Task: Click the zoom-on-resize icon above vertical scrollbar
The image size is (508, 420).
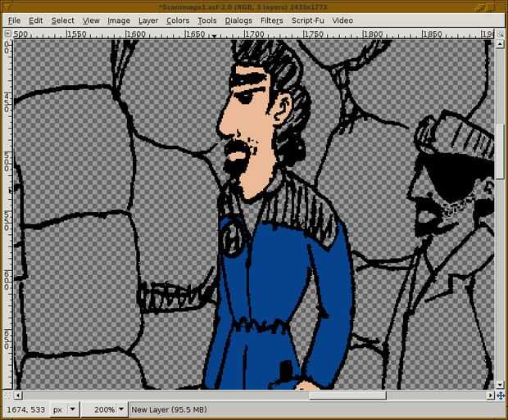Action: tap(501, 34)
